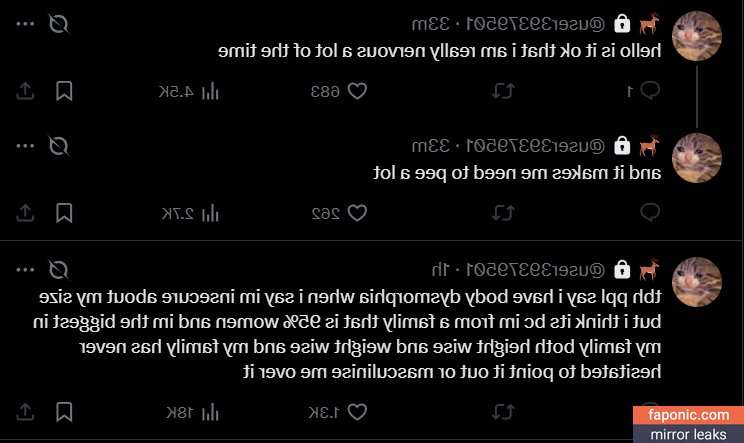This screenshot has height=443, width=744.
Task: View analytics for the 4.5K views tweet
Action: 210,91
